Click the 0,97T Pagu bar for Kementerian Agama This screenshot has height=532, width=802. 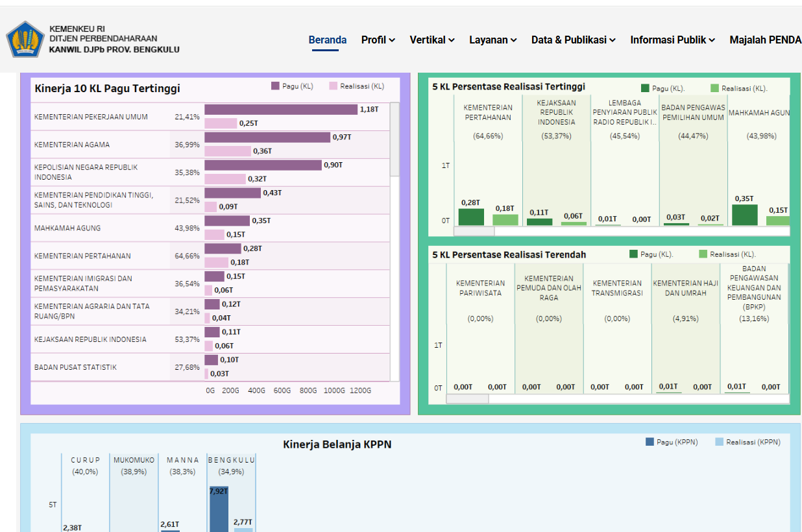pyautogui.click(x=267, y=138)
